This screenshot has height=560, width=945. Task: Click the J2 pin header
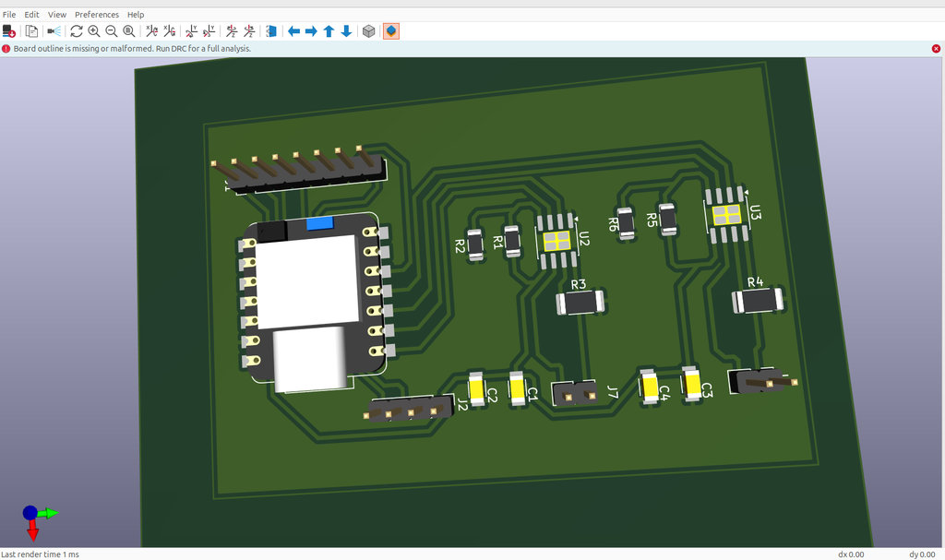point(409,408)
